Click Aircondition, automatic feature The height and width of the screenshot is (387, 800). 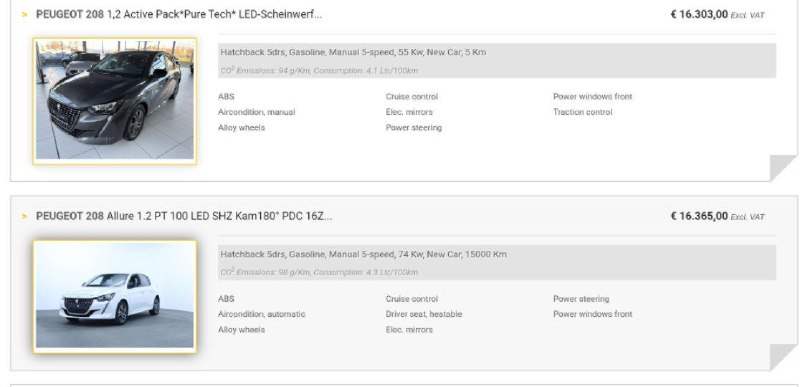tap(261, 314)
